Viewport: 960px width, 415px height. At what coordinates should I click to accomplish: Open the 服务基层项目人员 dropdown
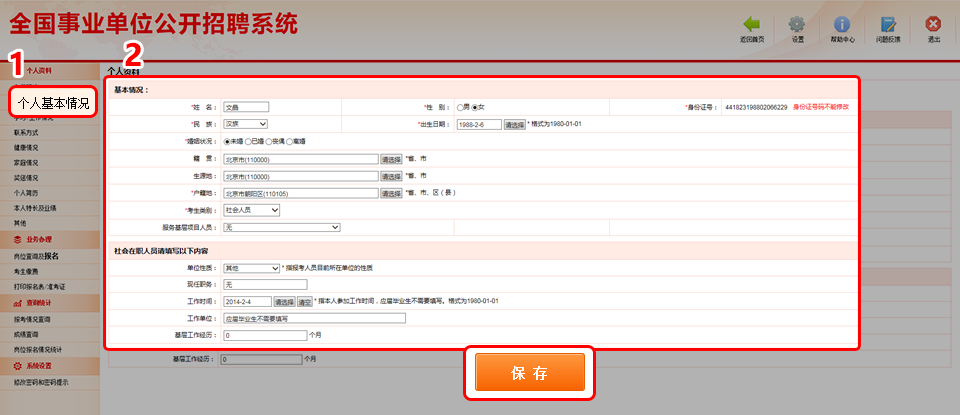tap(281, 227)
